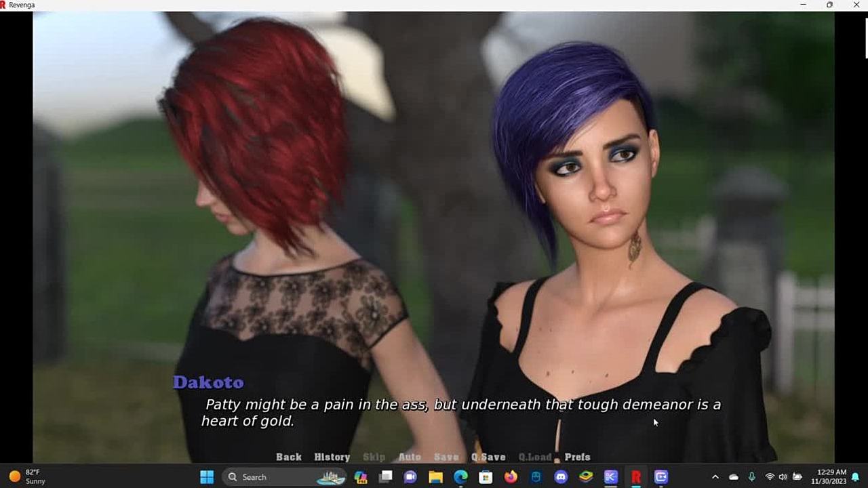Open clock and calendar flyout
Image resolution: width=868 pixels, height=488 pixels.
[x=831, y=476]
